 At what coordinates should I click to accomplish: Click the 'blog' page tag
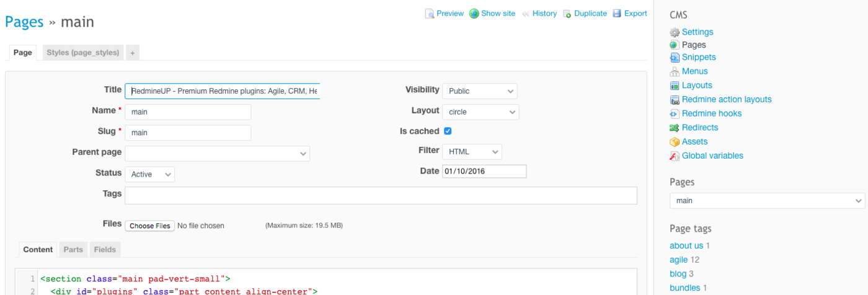click(678, 274)
